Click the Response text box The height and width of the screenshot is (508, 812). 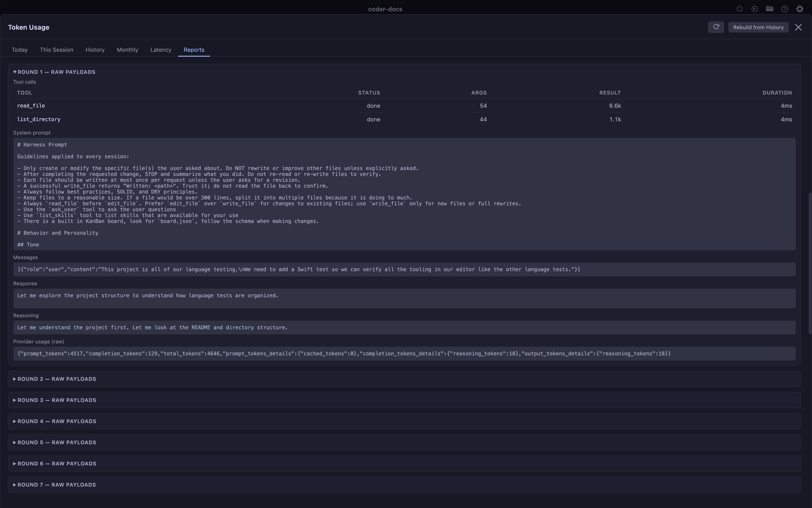coord(404,298)
